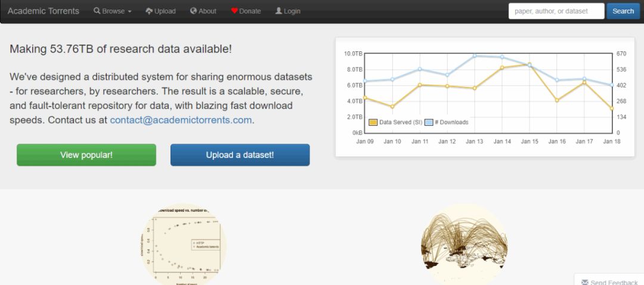Screen dimensions: 644x285
Task: Toggle the Data Served (SI) legend swatch
Action: tap(373, 122)
